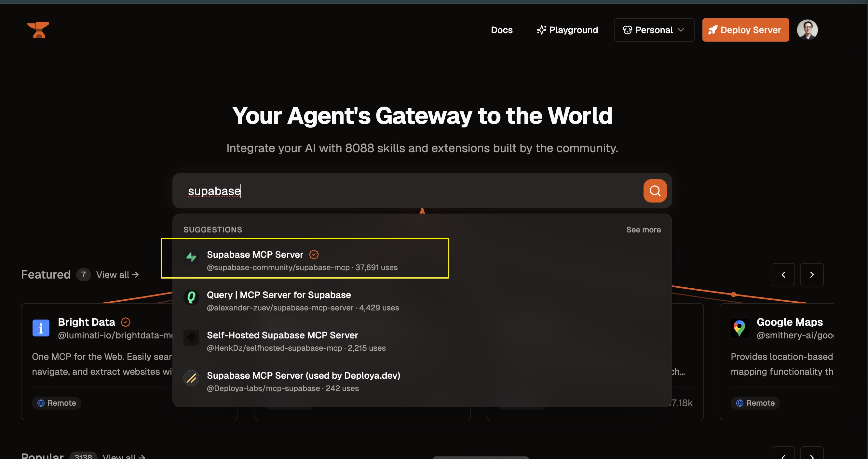This screenshot has width=868, height=459.
Task: Click @luminati-io/brightdata handle text
Action: point(115,335)
